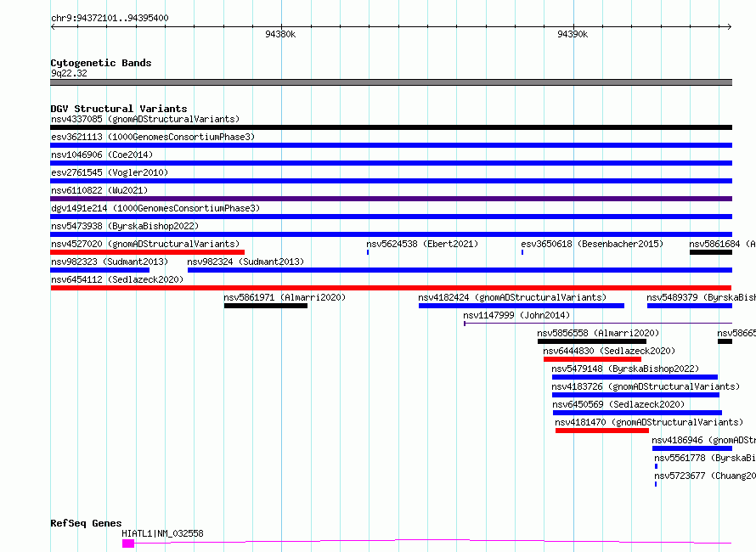This screenshot has height=552, width=756.
Task: Click the DGV Structural Variants track title
Action: coord(119,109)
